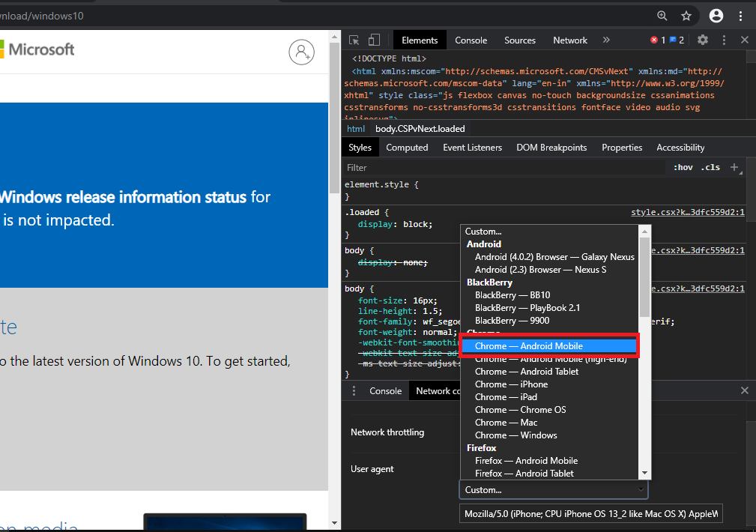The image size is (756, 532).
Task: Click the zoom icon in the address bar
Action: click(661, 15)
